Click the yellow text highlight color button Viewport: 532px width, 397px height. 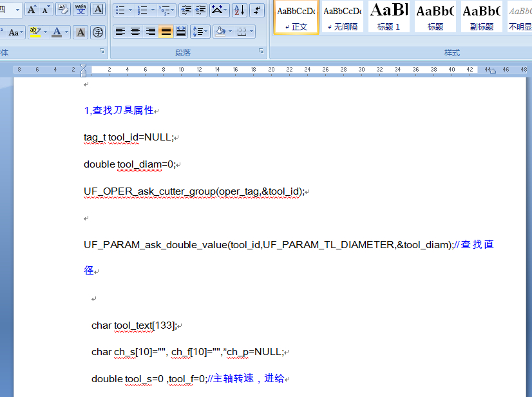point(35,32)
